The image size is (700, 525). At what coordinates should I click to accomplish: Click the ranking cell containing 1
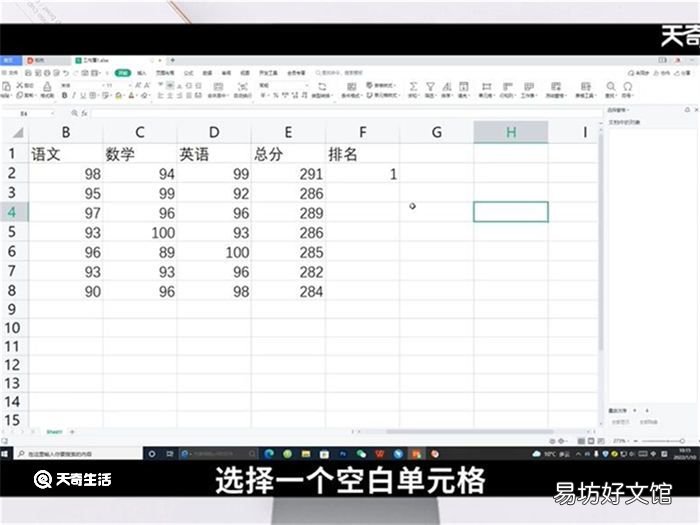[x=362, y=174]
